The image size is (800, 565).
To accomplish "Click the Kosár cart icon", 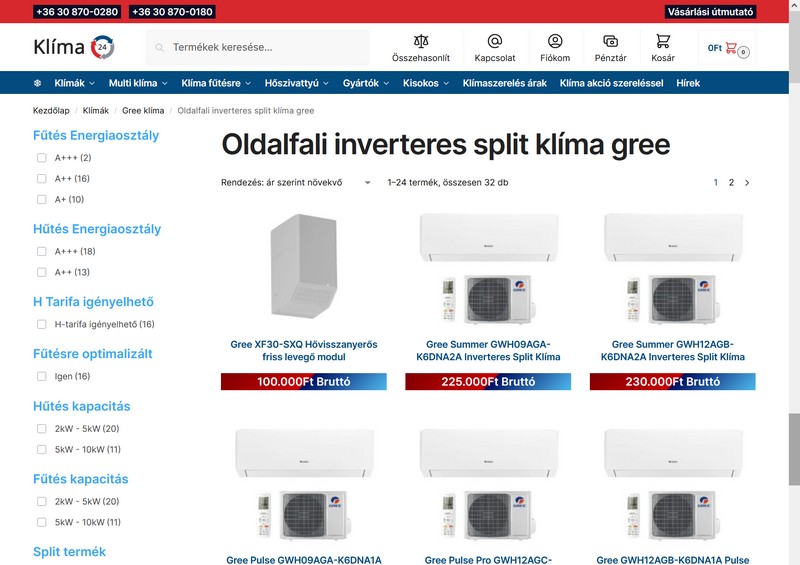I will 663,41.
